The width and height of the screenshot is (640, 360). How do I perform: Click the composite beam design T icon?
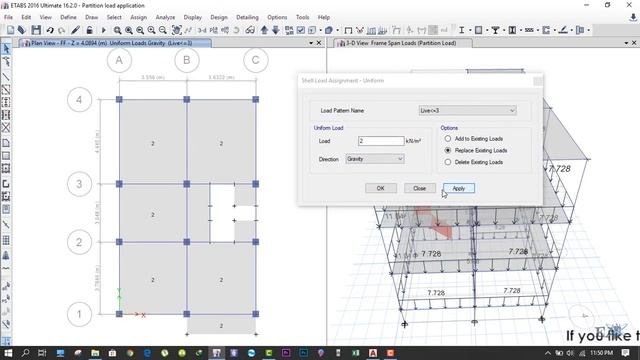495,30
